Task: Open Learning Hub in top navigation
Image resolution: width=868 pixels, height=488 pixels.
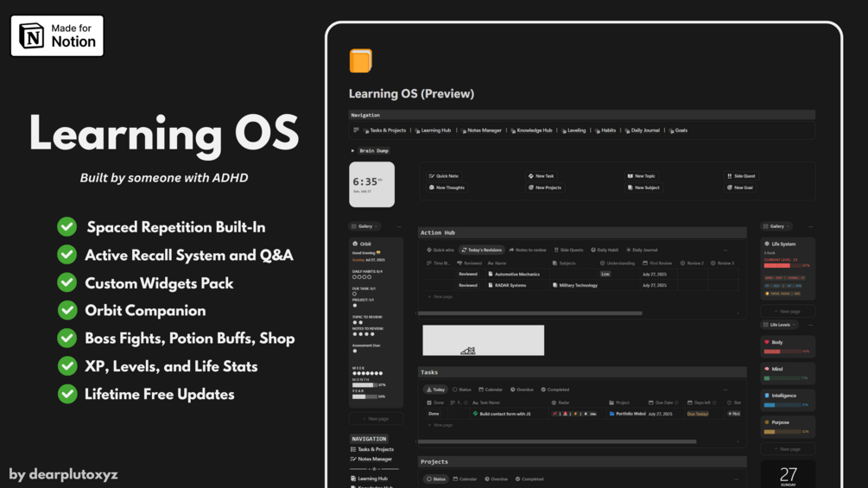Action: pos(433,130)
